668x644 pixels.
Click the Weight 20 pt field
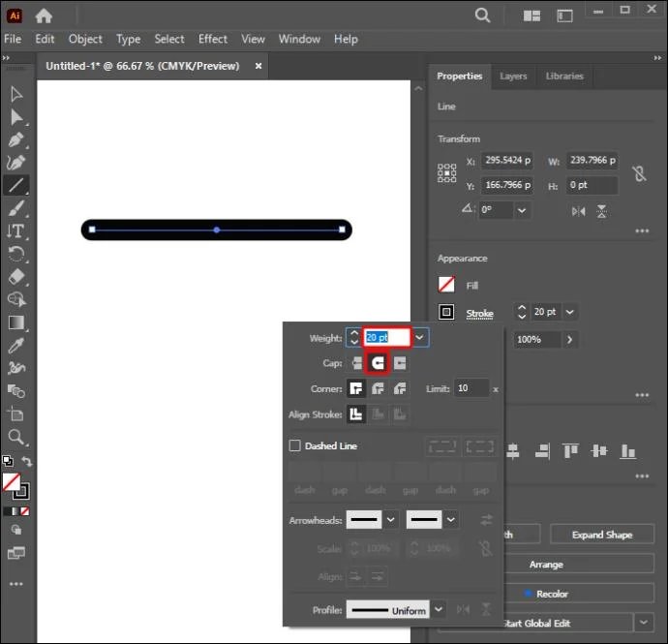click(x=387, y=338)
